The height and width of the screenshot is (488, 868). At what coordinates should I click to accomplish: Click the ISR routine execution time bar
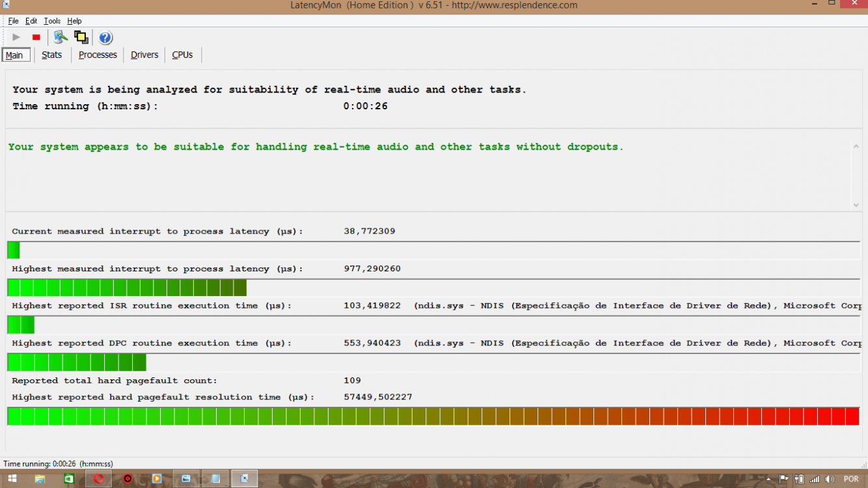coord(433,325)
